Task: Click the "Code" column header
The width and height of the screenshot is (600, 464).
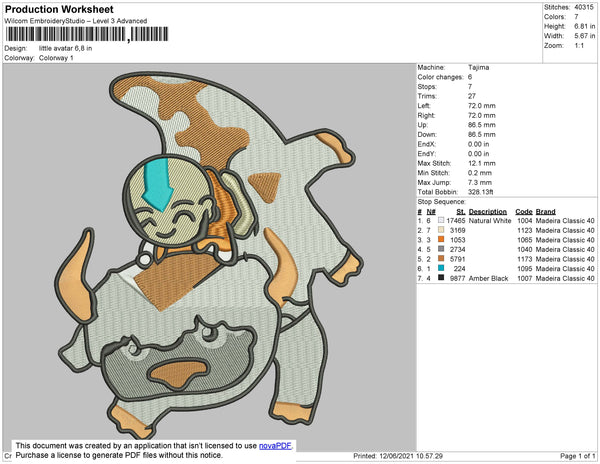Action: (x=524, y=212)
